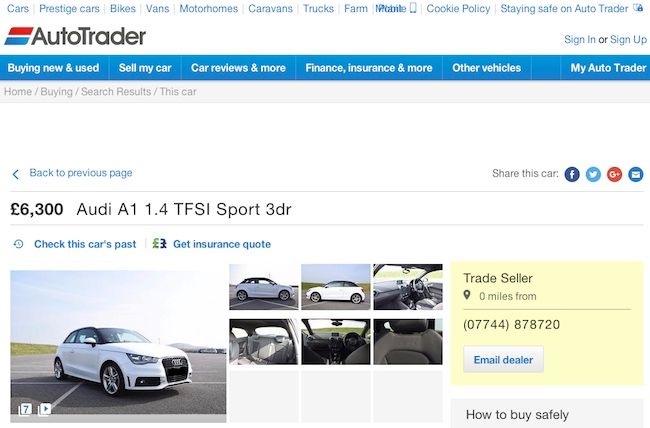Click the back chevron arrow icon

(x=16, y=174)
